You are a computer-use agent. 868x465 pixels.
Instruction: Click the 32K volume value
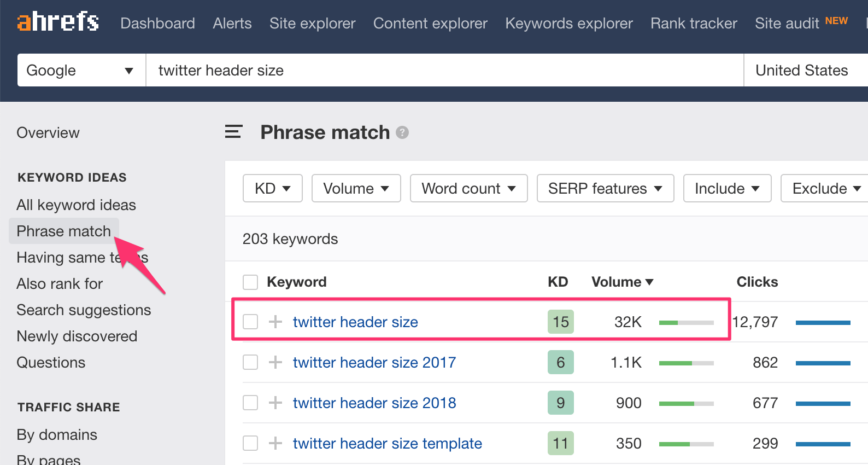click(x=628, y=322)
